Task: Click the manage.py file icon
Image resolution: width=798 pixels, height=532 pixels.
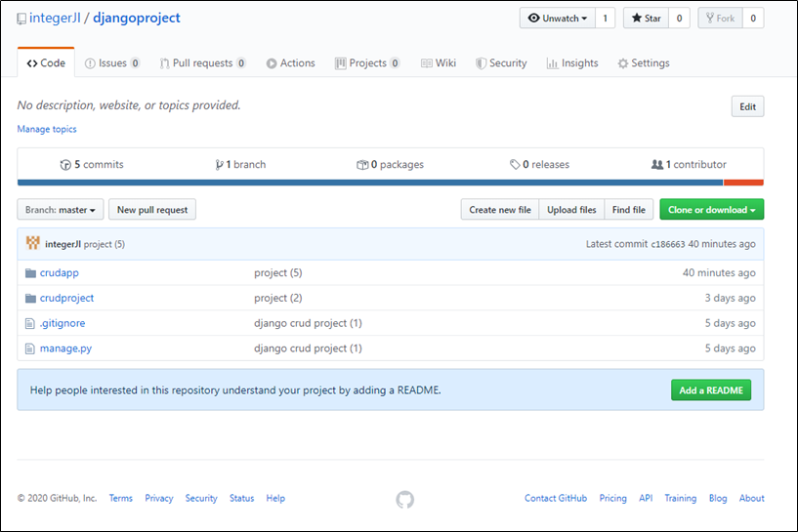Action: pos(30,348)
